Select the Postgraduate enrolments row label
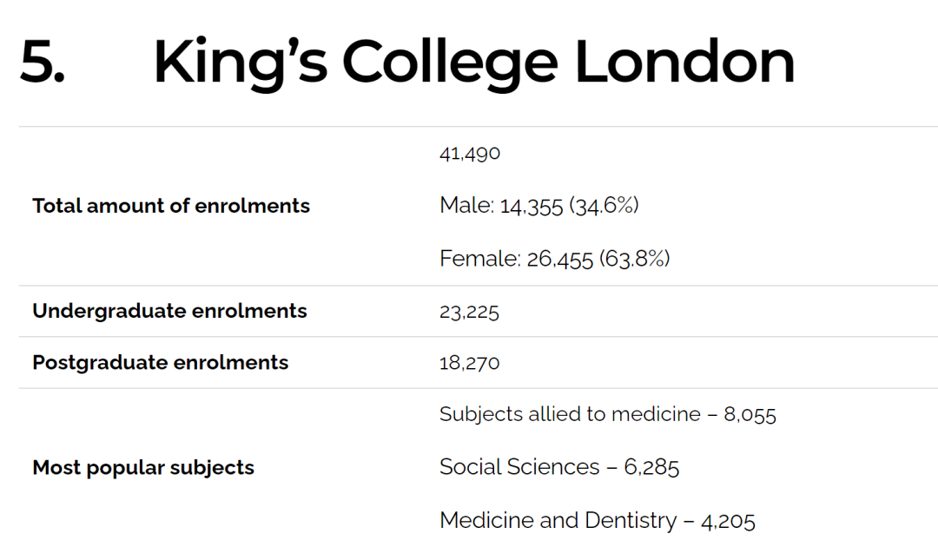938x560 pixels. pyautogui.click(x=161, y=363)
